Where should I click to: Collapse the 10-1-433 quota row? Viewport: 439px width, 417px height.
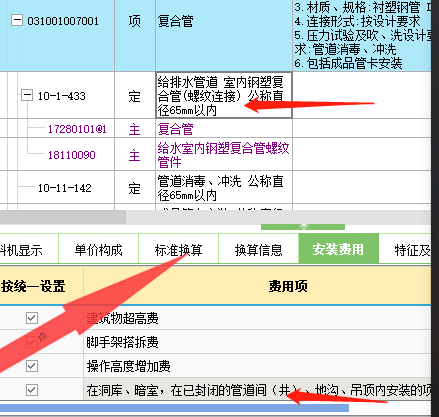pyautogui.click(x=27, y=95)
